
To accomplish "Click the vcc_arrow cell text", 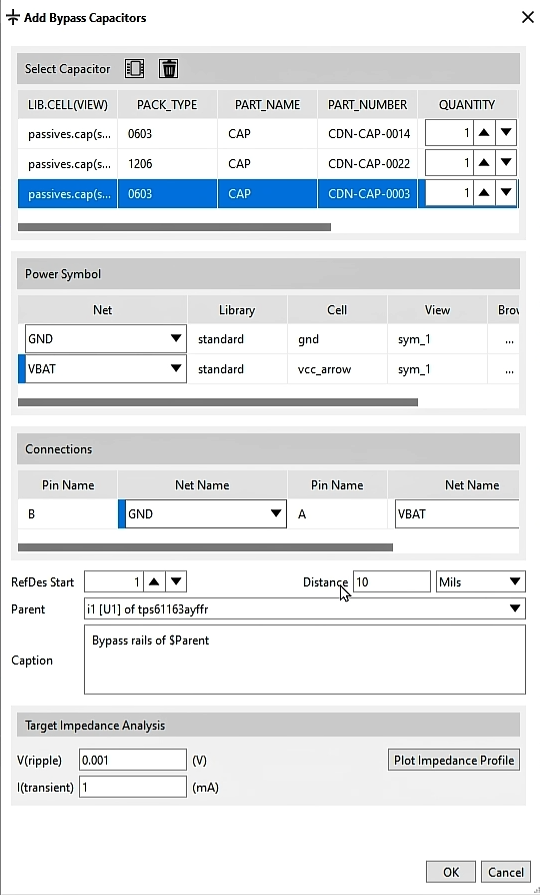I will (324, 369).
